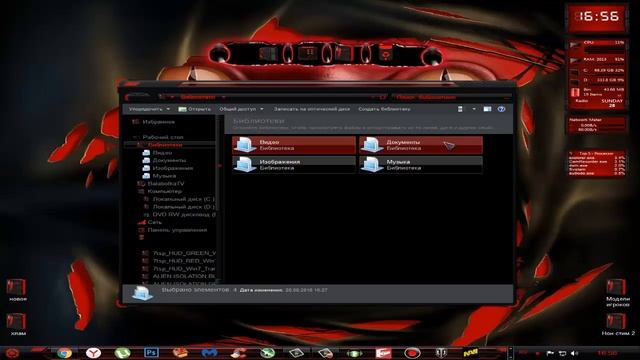Open World of Tanks taskbar icon
This screenshot has height=360, width=640.
(441, 353)
